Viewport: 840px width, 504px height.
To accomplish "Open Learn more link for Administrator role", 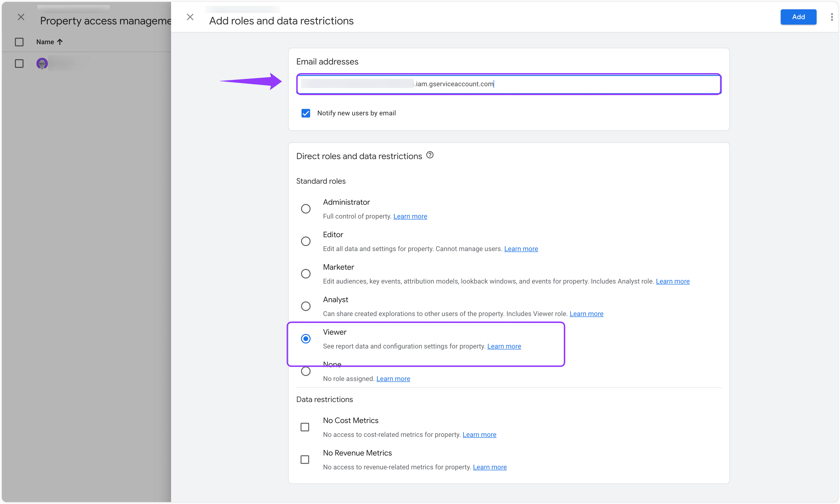I will 410,216.
